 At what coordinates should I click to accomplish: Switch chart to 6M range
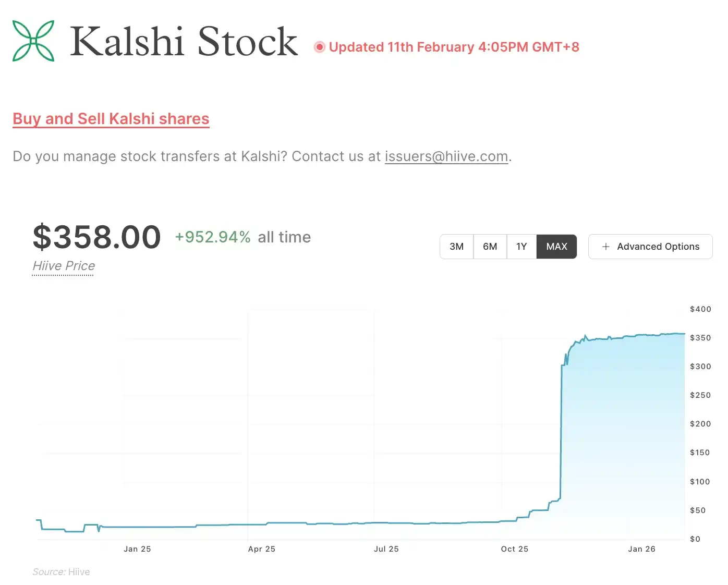pyautogui.click(x=490, y=247)
